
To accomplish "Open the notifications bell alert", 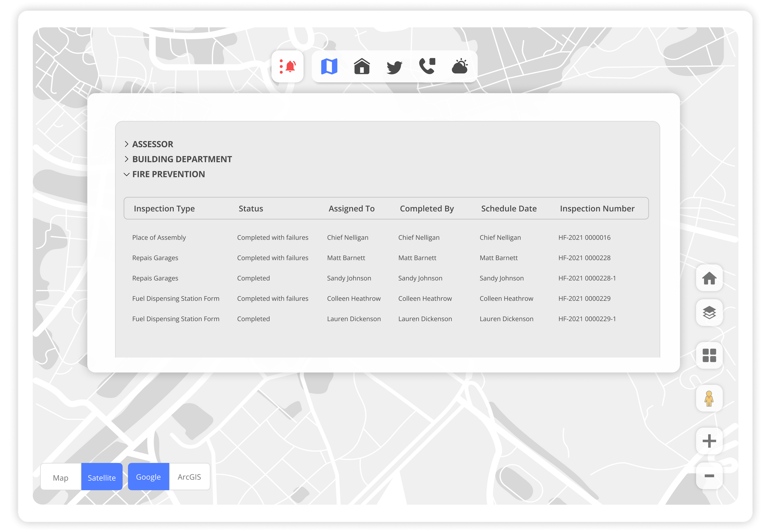I will 288,66.
